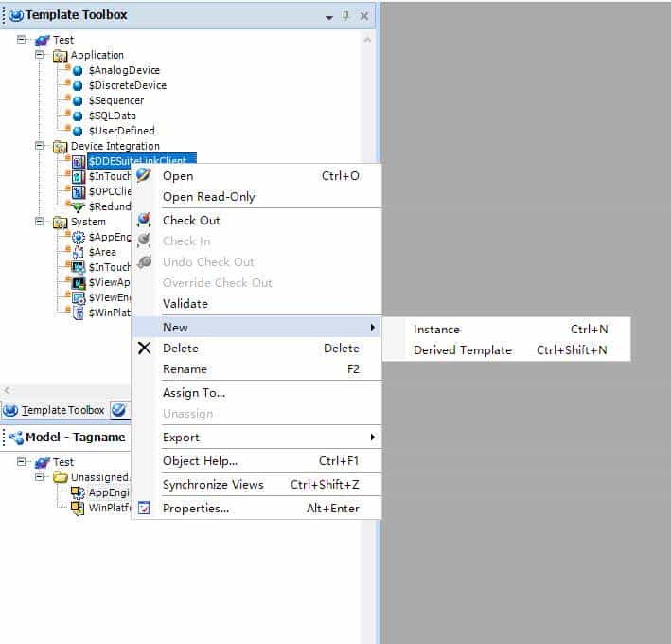Click the $UserDefined template icon

pos(78,131)
